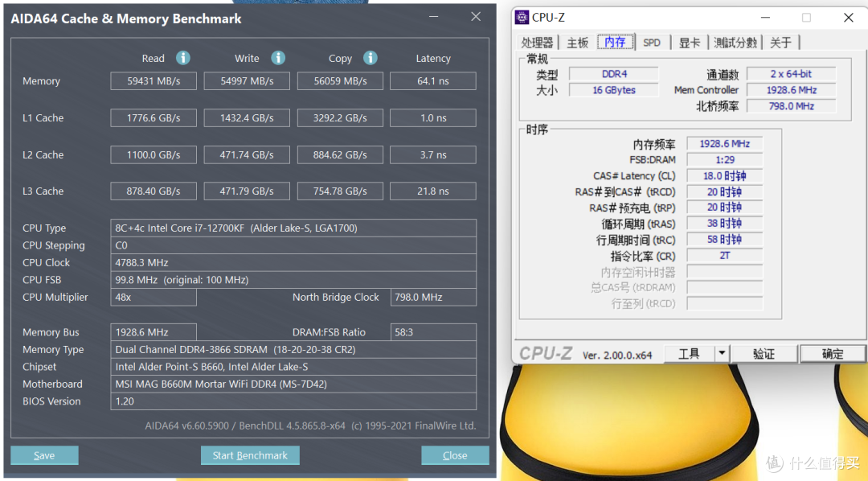Click the CPU Multiplier field 48x

click(x=154, y=297)
